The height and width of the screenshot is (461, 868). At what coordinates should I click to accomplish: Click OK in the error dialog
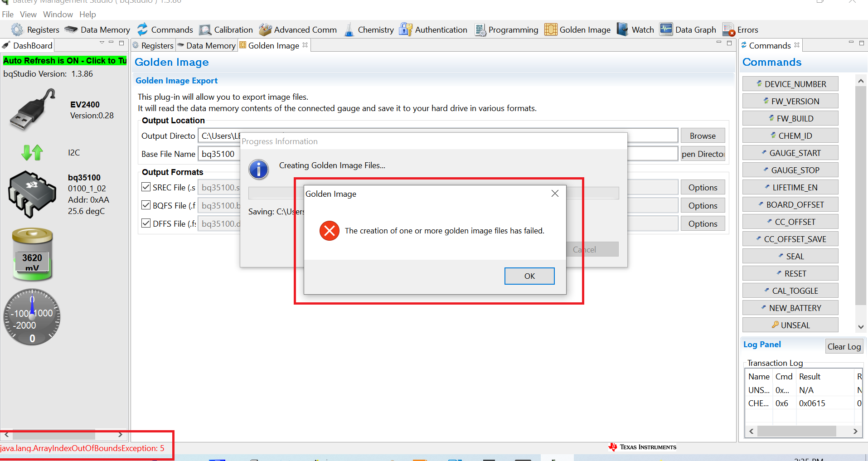point(529,276)
